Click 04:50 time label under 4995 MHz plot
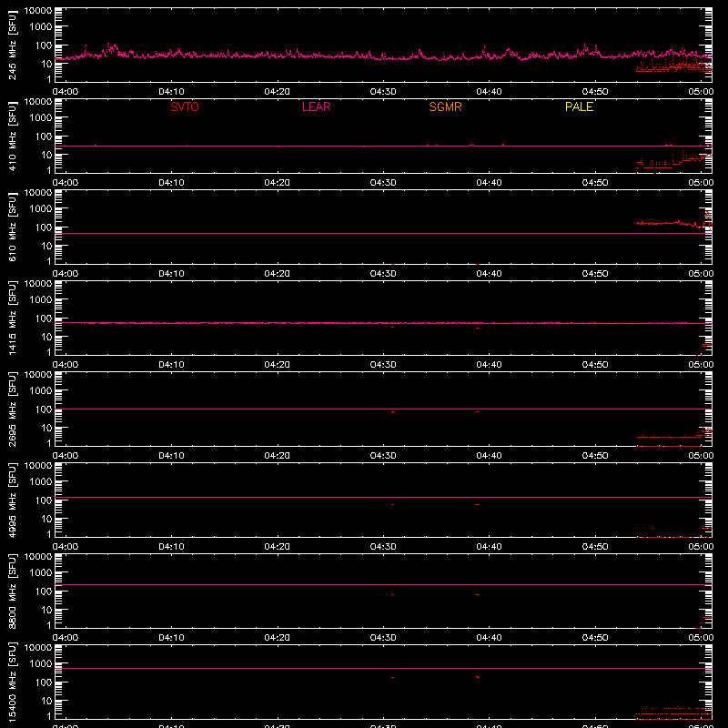 [595, 547]
